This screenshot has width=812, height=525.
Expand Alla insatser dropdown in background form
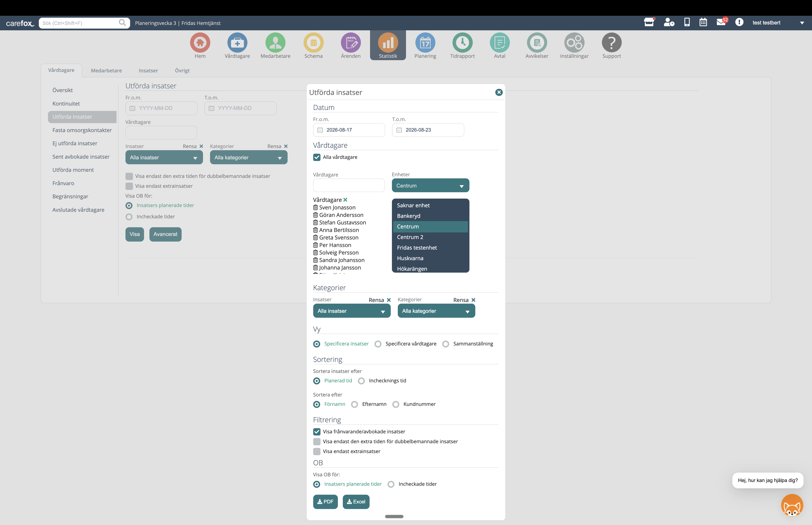(164, 157)
